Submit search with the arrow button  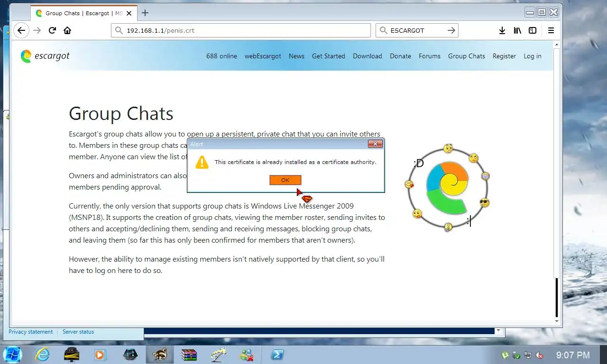pyautogui.click(x=451, y=30)
